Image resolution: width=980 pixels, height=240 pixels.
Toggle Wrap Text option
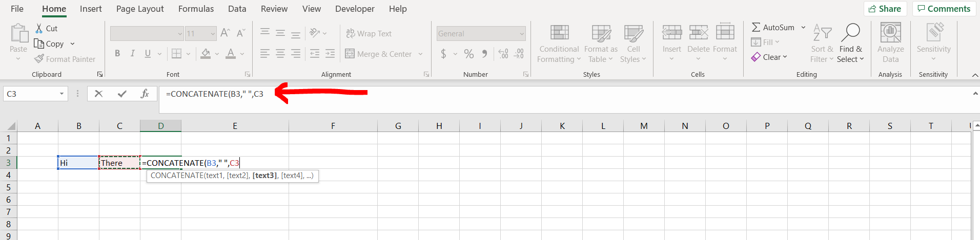coord(369,34)
